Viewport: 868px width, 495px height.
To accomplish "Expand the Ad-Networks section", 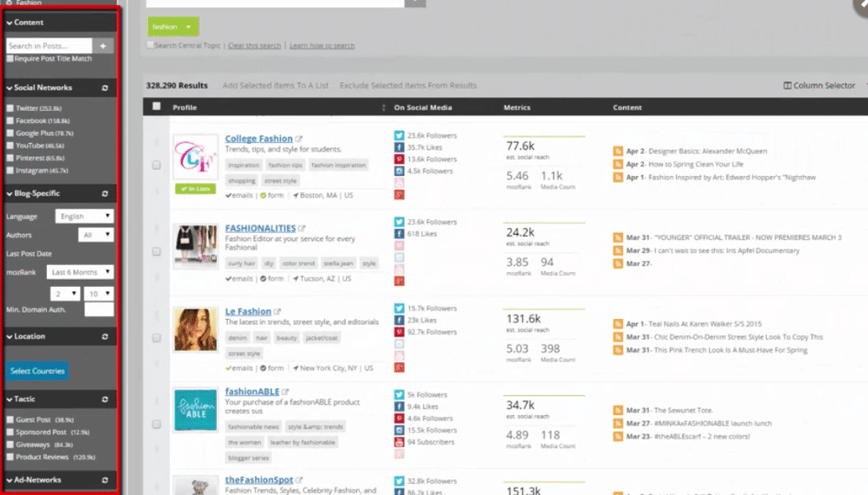I will tap(9, 480).
